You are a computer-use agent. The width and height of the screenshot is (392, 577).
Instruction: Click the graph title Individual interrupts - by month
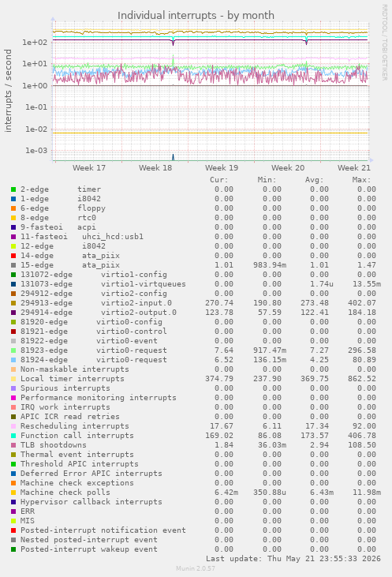coord(196,16)
